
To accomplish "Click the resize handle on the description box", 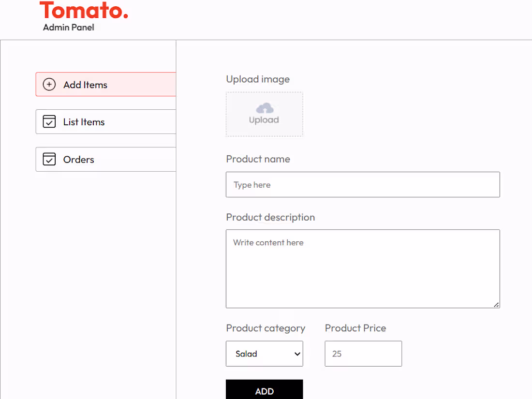I will 497,305.
